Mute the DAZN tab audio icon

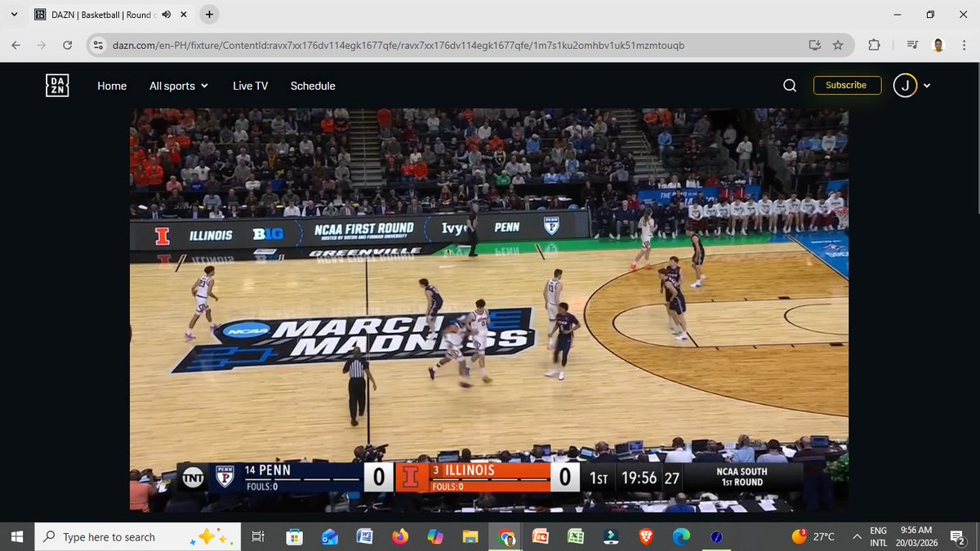pos(166,15)
